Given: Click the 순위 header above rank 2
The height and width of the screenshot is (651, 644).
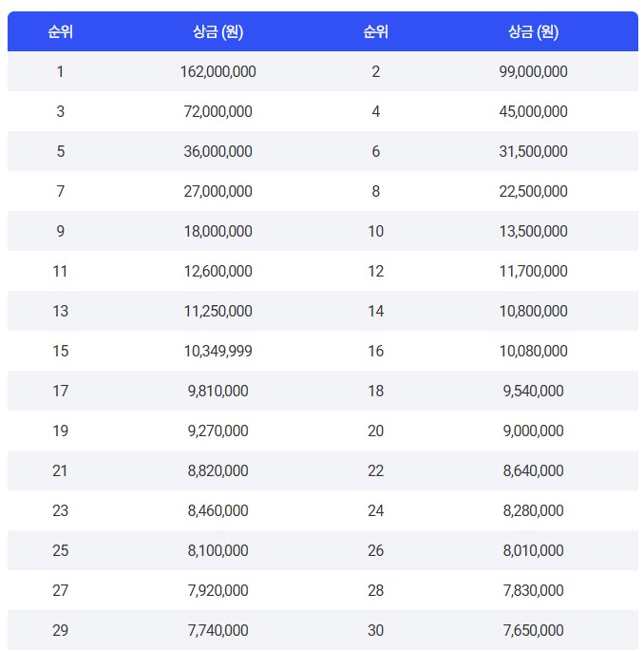Looking at the screenshot, I should pyautogui.click(x=375, y=31).
